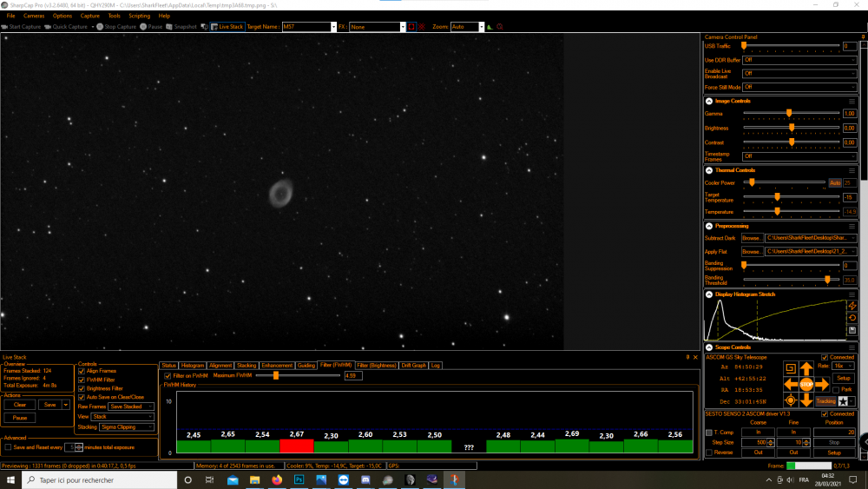Move scope down with the down arrow

pyautogui.click(x=806, y=400)
